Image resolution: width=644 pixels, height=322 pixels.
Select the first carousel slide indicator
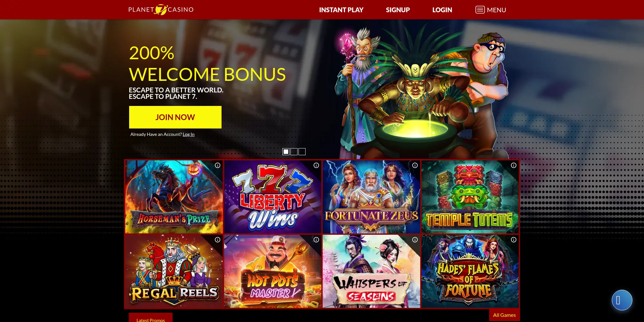[286, 152]
